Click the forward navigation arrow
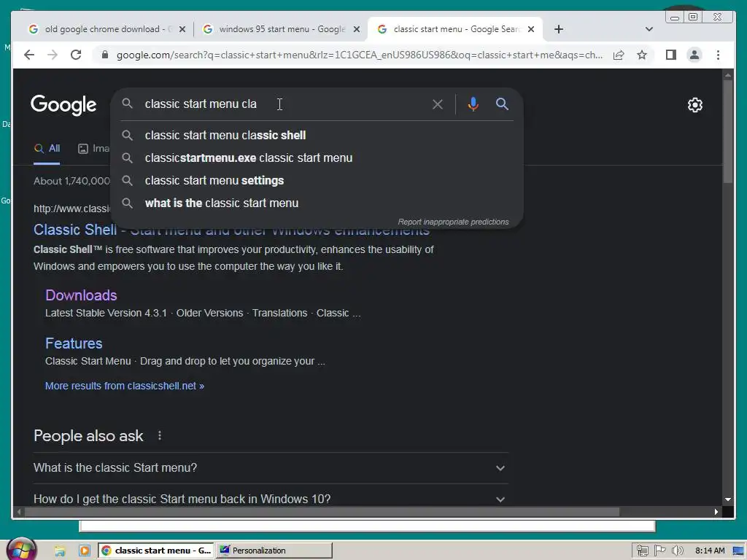Image resolution: width=747 pixels, height=560 pixels. click(53, 55)
